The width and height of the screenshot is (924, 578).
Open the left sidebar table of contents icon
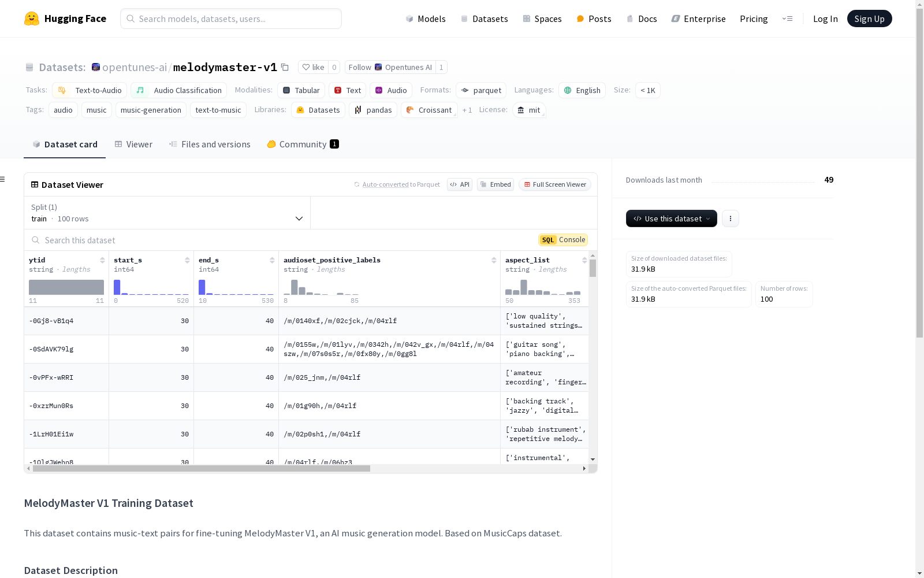(x=3, y=179)
